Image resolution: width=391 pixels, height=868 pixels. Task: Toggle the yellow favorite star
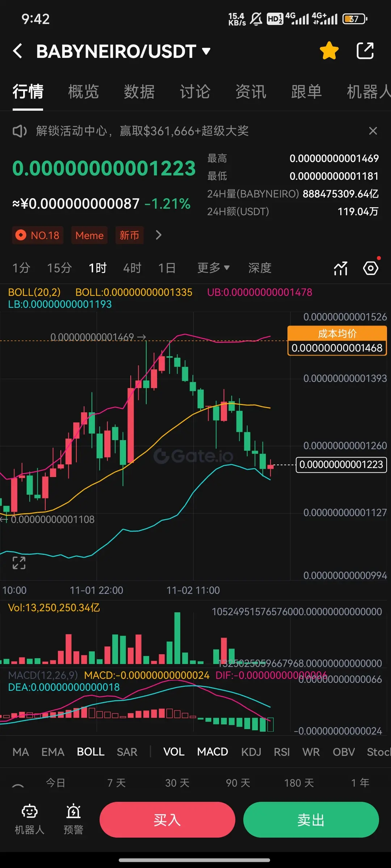pos(329,51)
